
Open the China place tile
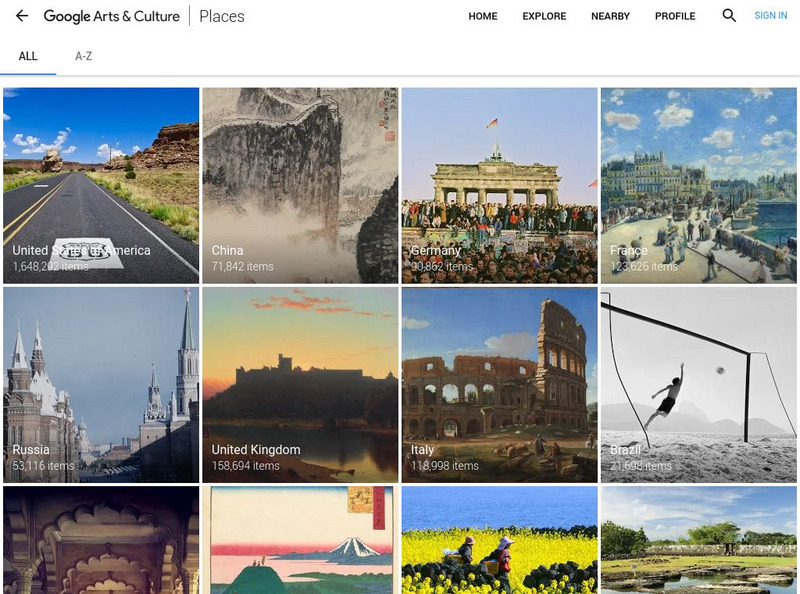[300, 185]
